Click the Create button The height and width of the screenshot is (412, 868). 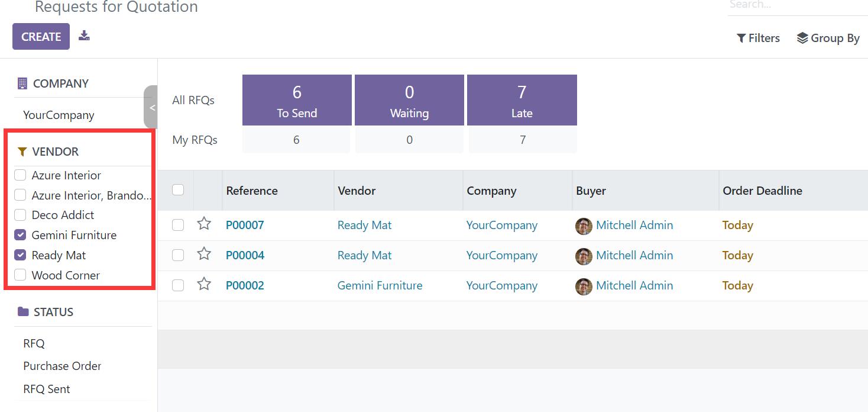pyautogui.click(x=41, y=36)
